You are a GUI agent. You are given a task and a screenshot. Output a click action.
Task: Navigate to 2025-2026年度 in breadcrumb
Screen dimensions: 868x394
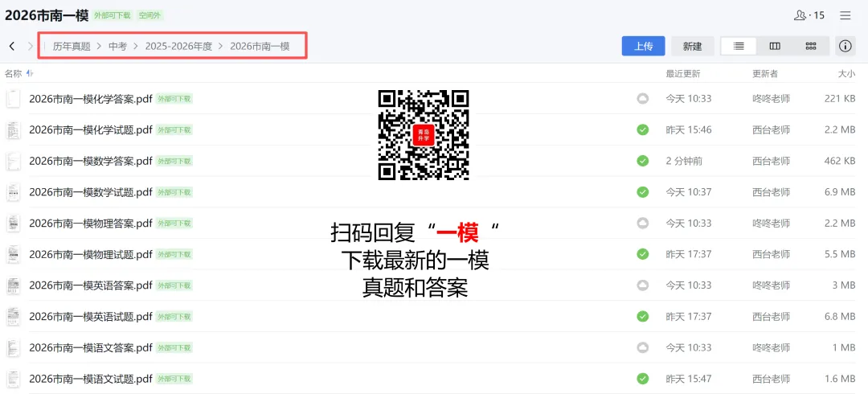pyautogui.click(x=178, y=46)
